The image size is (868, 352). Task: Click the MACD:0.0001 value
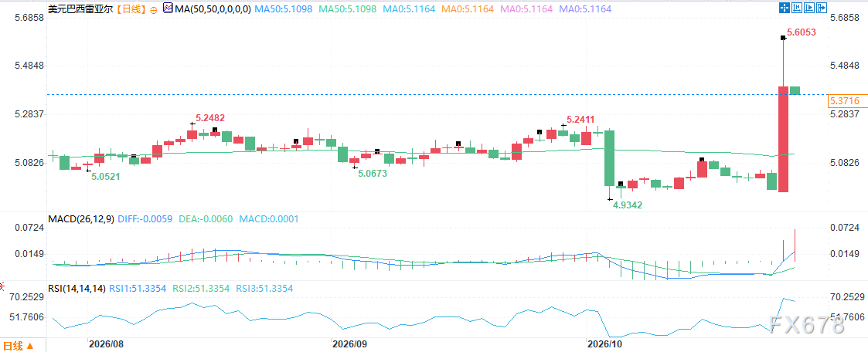click(x=269, y=218)
